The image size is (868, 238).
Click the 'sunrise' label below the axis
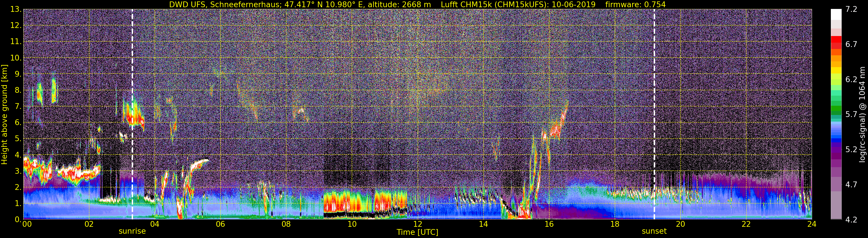click(x=132, y=231)
